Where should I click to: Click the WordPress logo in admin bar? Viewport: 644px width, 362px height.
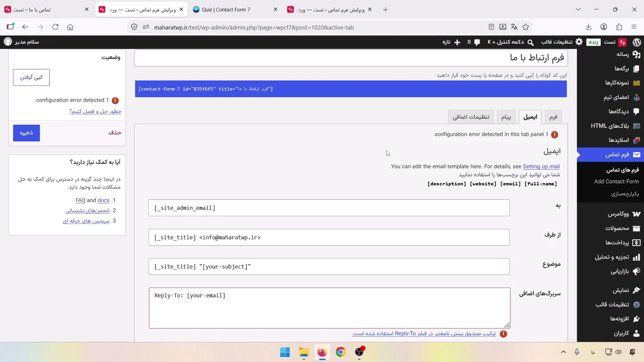pos(637,42)
